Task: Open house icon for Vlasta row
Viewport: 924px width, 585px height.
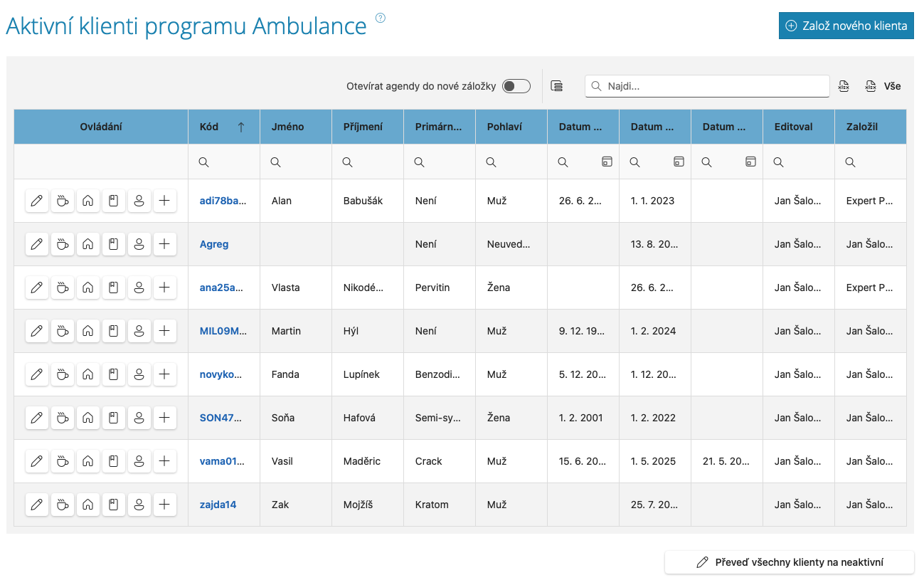Action: (x=88, y=288)
